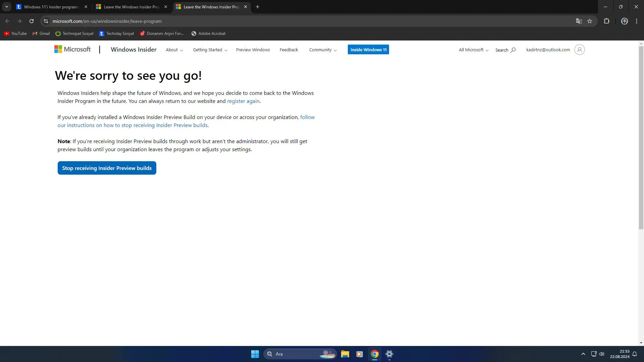
Task: Click the kadirtnz@outlook.com account name
Action: pyautogui.click(x=548, y=50)
